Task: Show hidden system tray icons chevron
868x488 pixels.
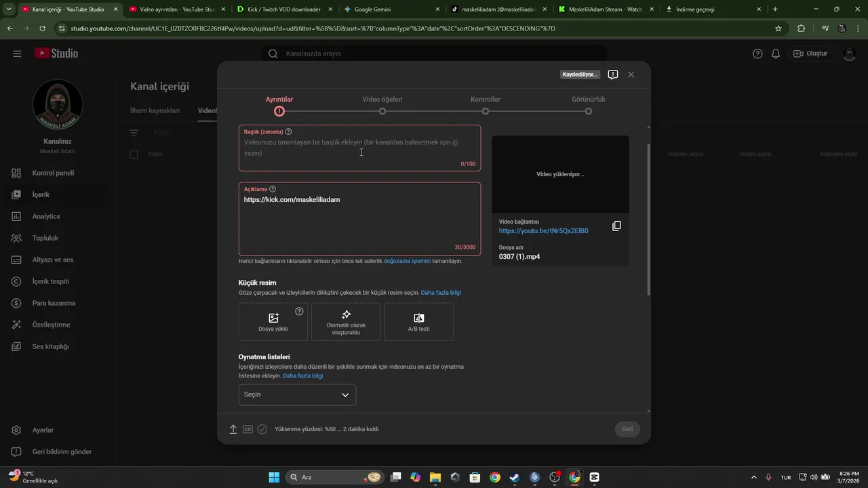Action: 755,477
